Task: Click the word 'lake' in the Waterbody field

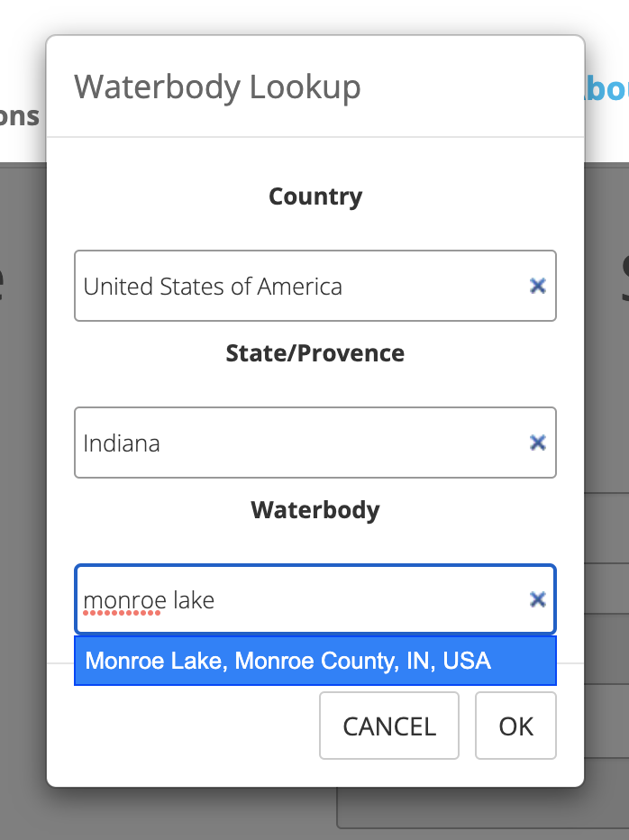Action: coord(194,600)
